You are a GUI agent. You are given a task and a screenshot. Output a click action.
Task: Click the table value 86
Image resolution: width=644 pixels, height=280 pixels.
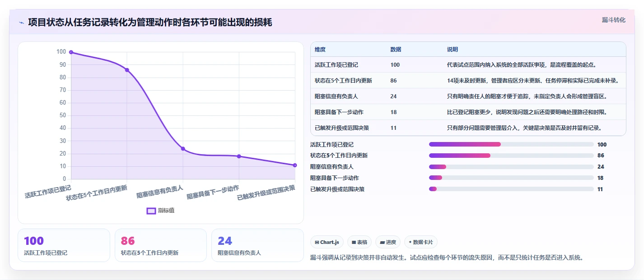(x=393, y=81)
